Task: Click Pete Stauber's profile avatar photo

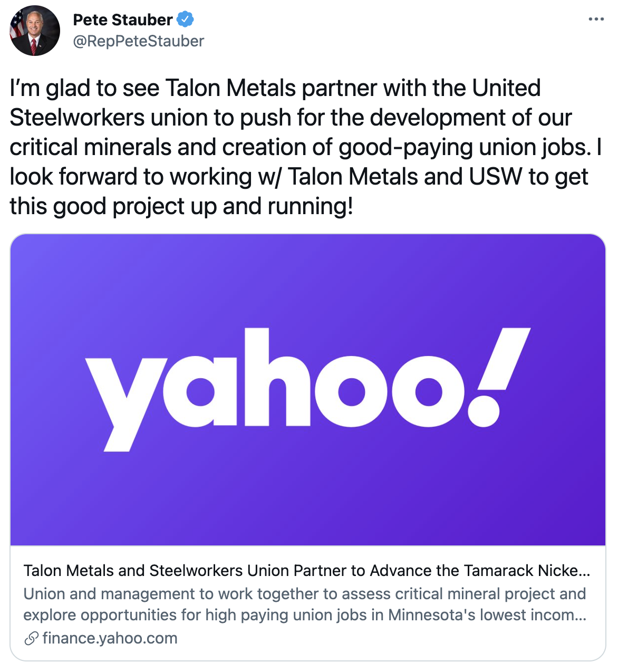Action: tap(35, 31)
